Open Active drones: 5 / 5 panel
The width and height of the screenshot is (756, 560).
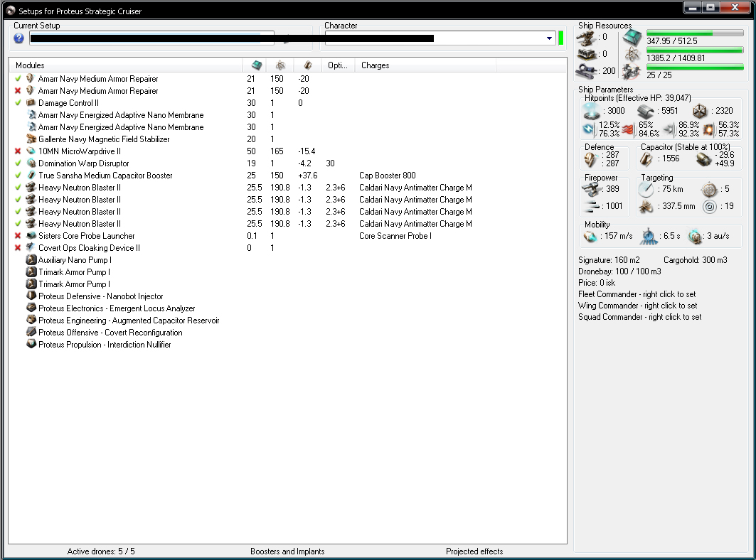point(101,551)
